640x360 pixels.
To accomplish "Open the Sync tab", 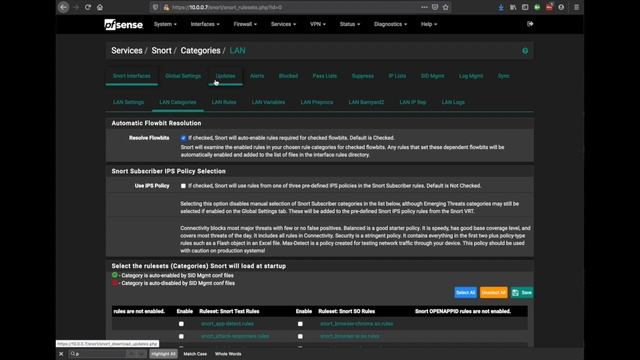I will [503, 76].
